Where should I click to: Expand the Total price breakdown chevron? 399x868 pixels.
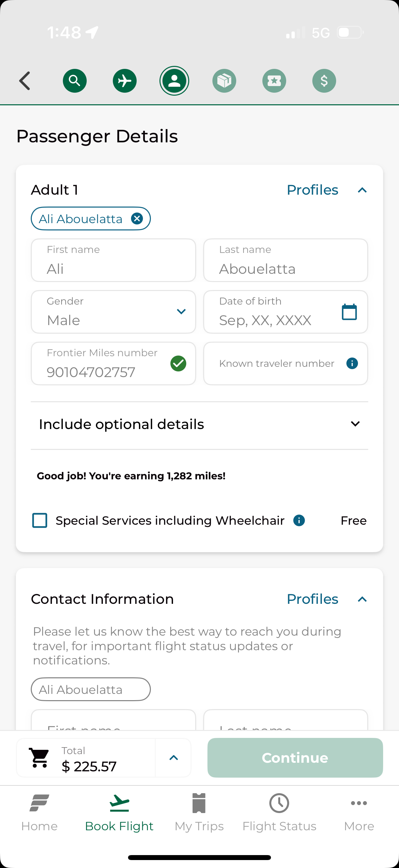tap(173, 758)
